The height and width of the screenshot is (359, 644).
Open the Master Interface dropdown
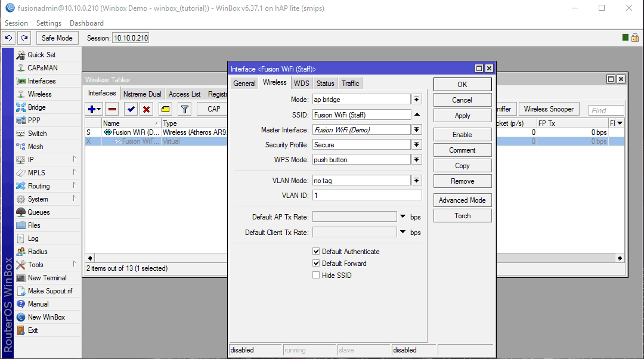(416, 130)
